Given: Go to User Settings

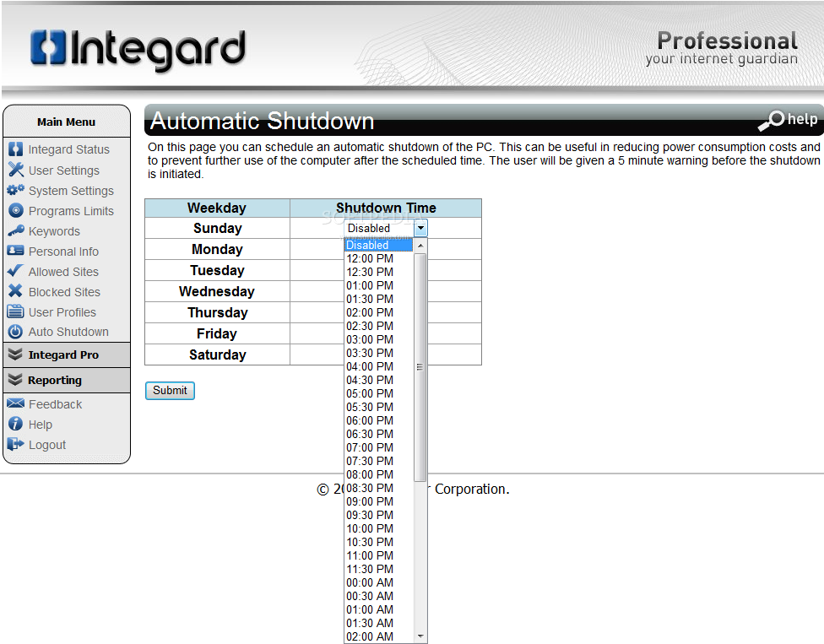Looking at the screenshot, I should point(63,170).
